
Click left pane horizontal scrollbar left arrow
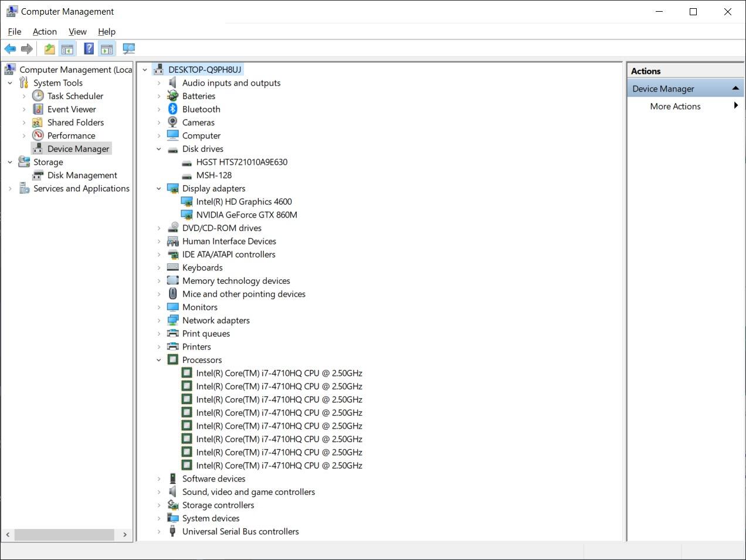(8, 534)
